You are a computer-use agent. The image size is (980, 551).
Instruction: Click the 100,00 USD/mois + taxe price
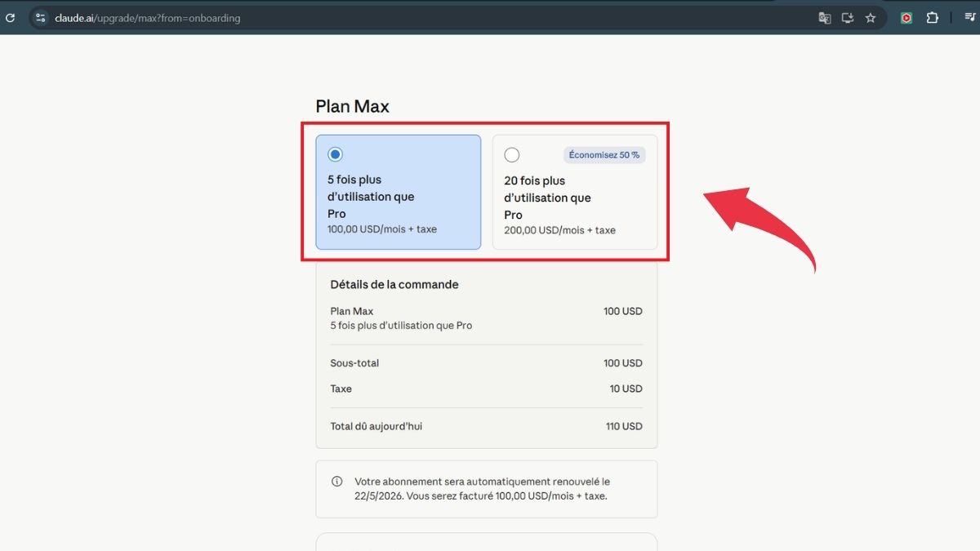click(x=382, y=229)
